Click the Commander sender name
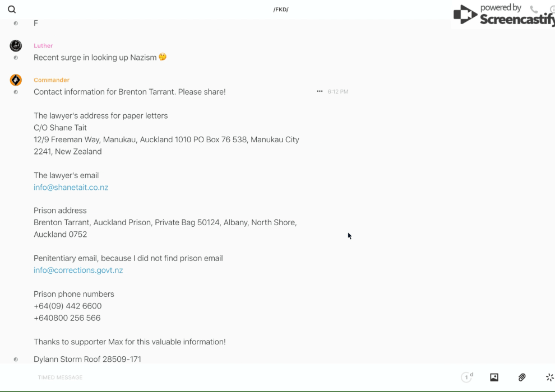Image resolution: width=555 pixels, height=392 pixels. coord(52,80)
